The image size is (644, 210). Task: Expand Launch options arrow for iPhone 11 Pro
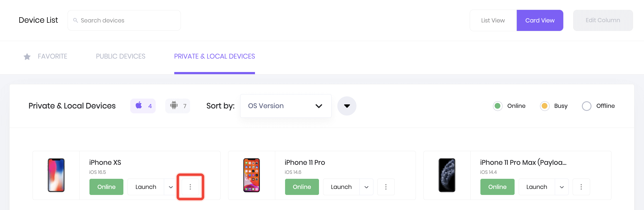[366, 187]
